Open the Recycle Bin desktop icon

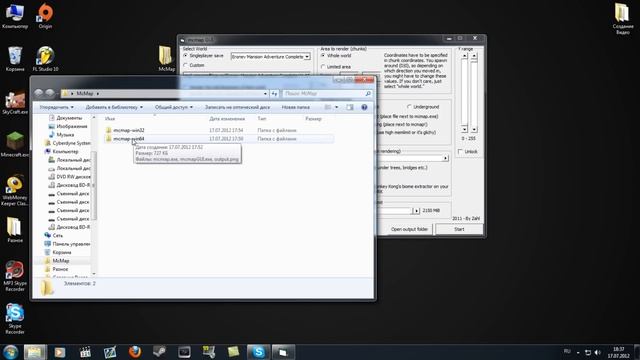(x=15, y=59)
